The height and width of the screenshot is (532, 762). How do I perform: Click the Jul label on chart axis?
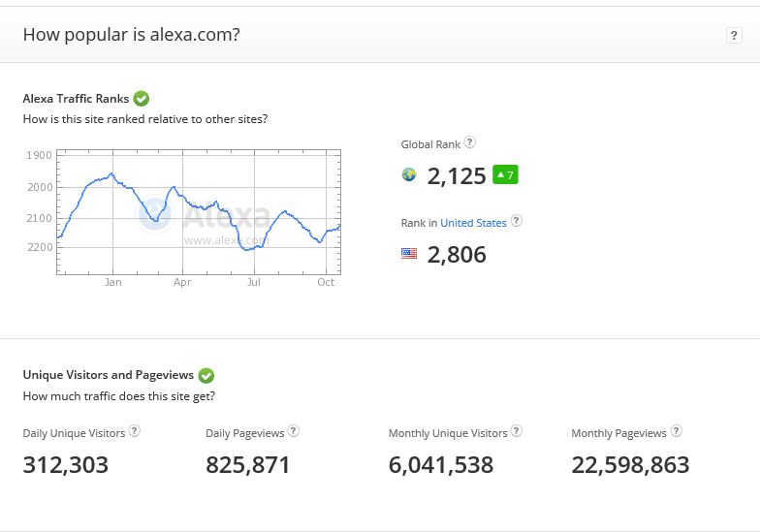tap(254, 282)
